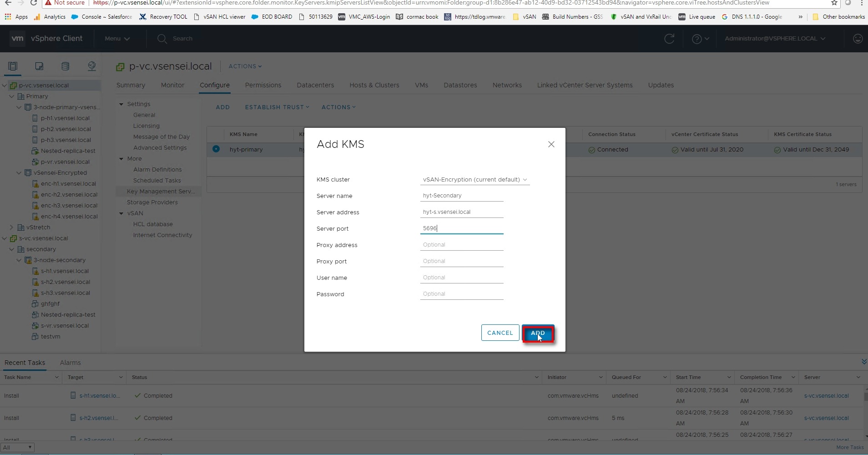Click the Proxy address input field

coord(461,245)
